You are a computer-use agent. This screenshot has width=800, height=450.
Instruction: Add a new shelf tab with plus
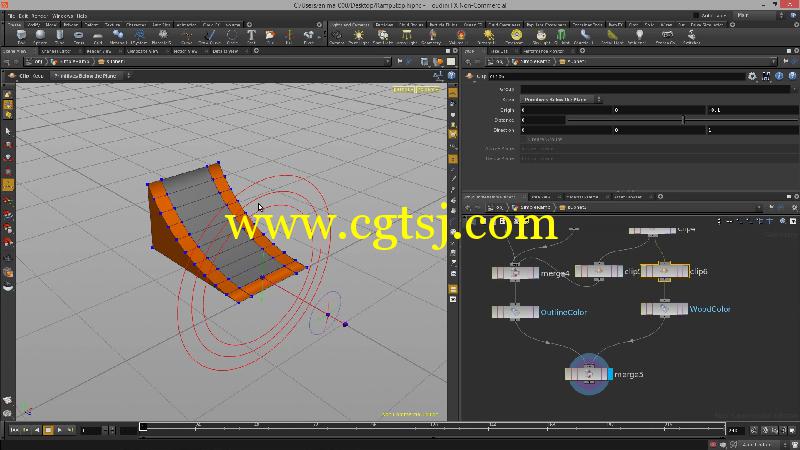[x=249, y=24]
